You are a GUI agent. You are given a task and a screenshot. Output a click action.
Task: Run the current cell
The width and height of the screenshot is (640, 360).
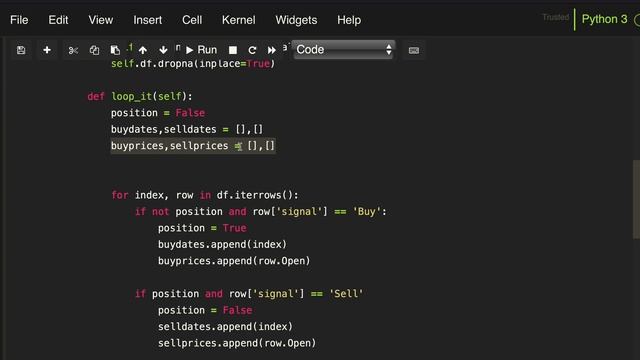pyautogui.click(x=201, y=50)
